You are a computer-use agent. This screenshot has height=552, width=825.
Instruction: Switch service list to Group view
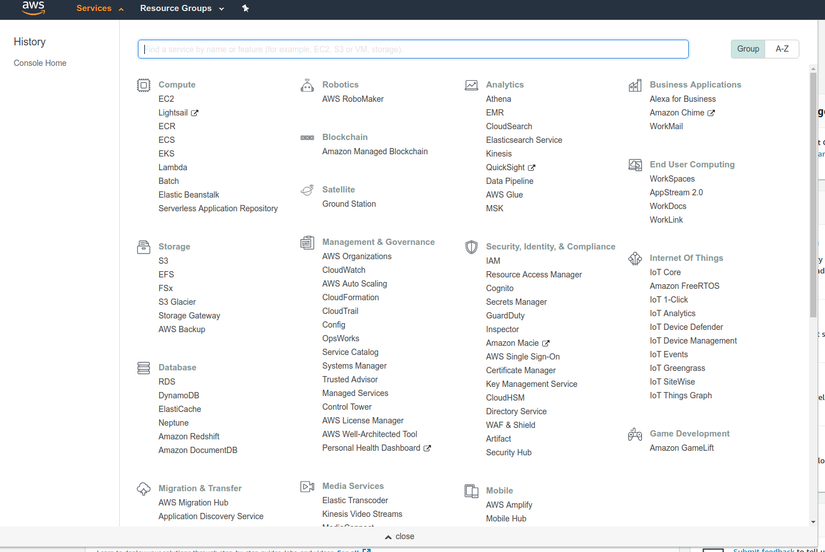(748, 49)
